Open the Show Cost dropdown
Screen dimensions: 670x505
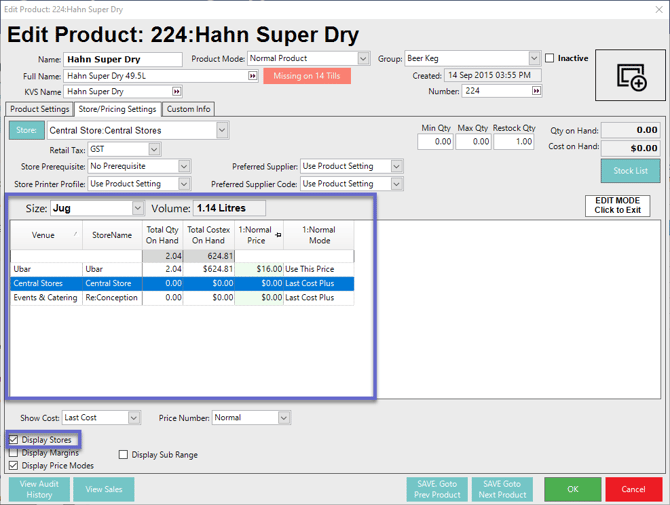point(133,418)
